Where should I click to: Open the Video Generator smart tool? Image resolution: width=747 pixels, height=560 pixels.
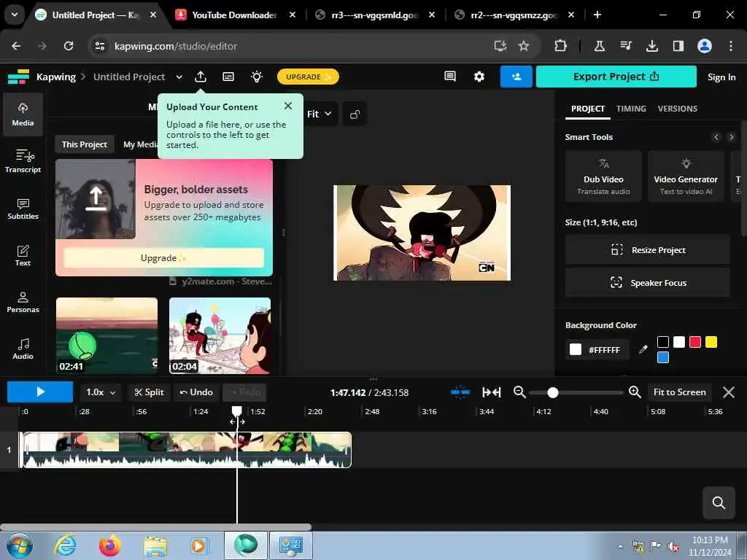pos(685,176)
